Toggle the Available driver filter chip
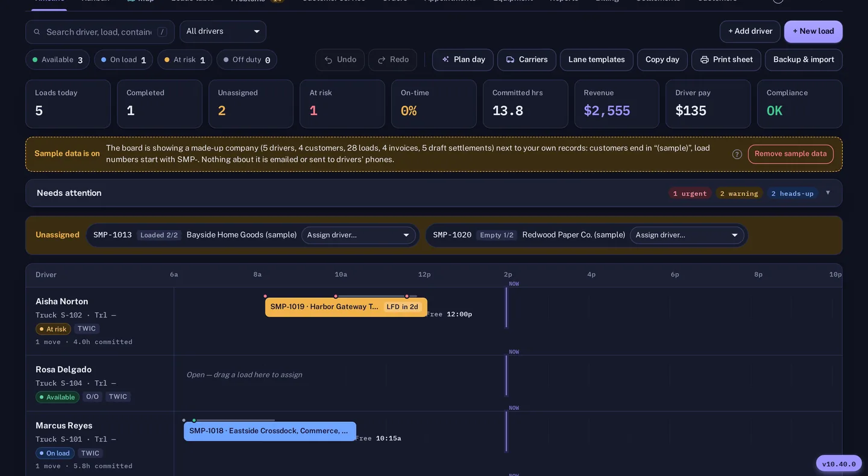Viewport: 868px width, 476px height. (58, 60)
